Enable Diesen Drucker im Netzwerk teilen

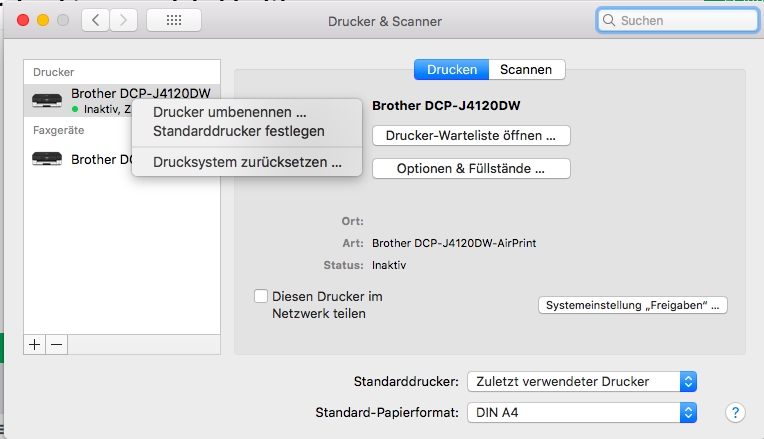pos(261,296)
